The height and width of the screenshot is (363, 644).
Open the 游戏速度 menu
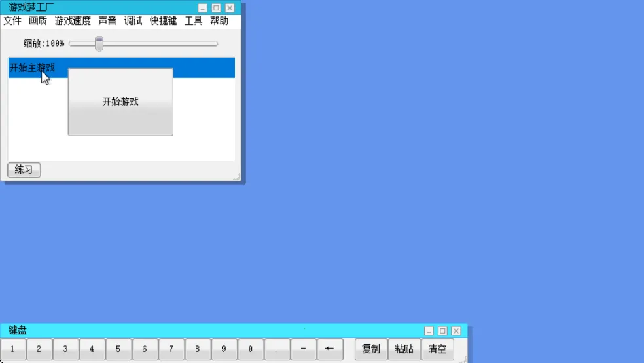point(73,21)
